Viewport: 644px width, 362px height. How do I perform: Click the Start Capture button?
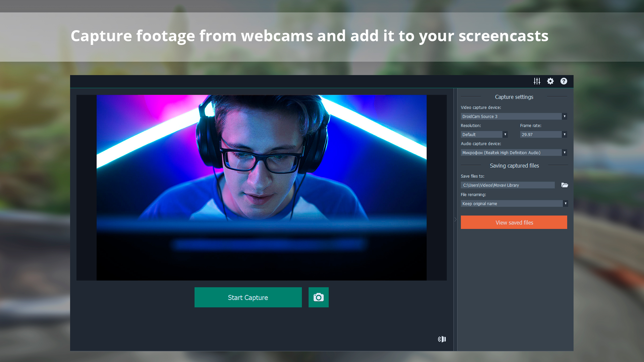coord(248,297)
